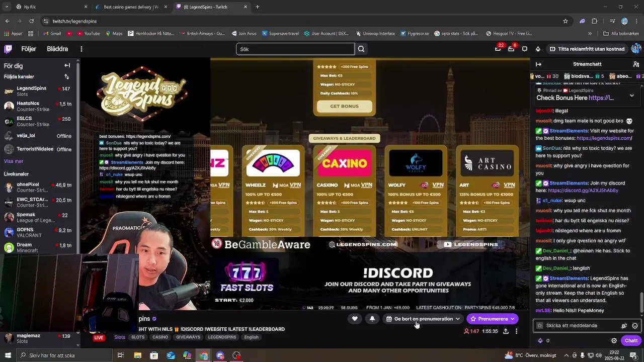Toggle the notification bell for the channel
Viewport: 644px width, 362px height.
(x=372, y=319)
